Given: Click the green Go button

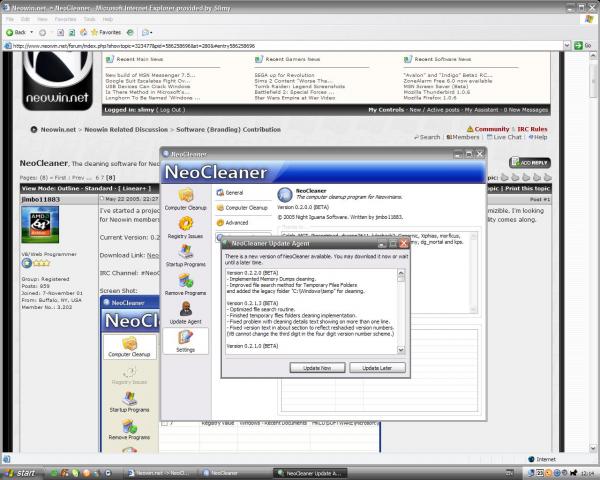Looking at the screenshot, I should [583, 46].
